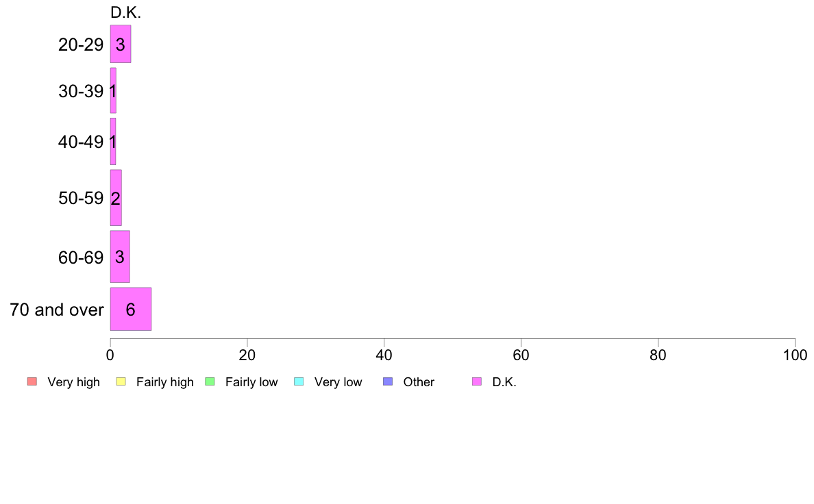Select the 30-39 bar
Screen dimensions: 814x504
[113, 90]
